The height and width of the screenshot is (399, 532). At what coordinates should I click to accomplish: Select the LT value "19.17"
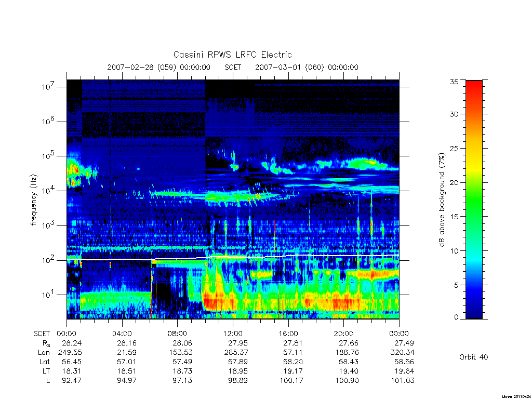(293, 371)
